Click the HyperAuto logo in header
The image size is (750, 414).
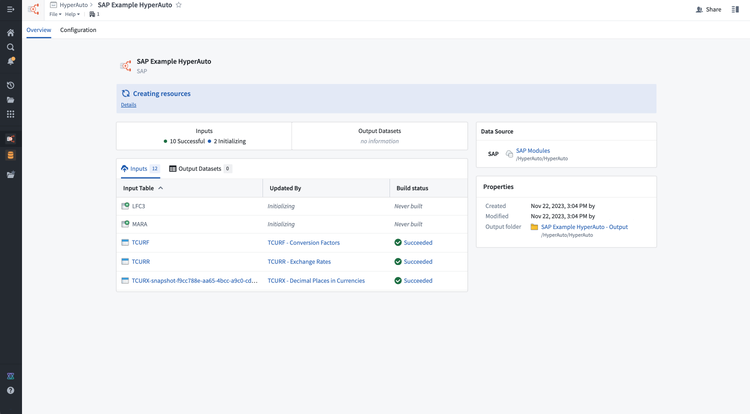tap(33, 9)
